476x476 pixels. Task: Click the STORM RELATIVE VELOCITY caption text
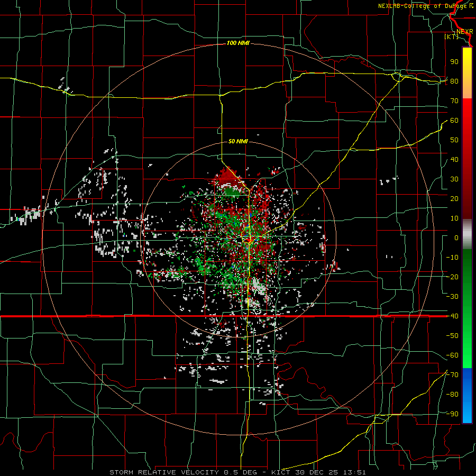click(164, 472)
